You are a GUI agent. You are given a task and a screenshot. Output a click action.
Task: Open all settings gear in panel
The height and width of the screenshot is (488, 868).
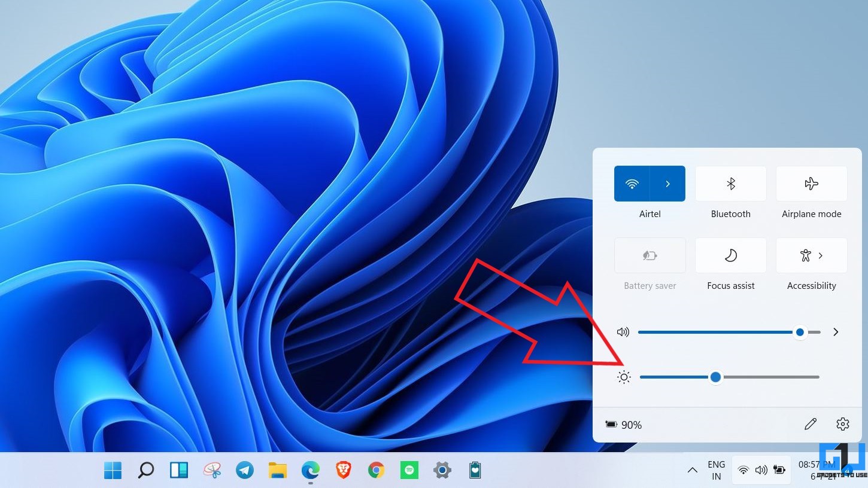(x=843, y=424)
